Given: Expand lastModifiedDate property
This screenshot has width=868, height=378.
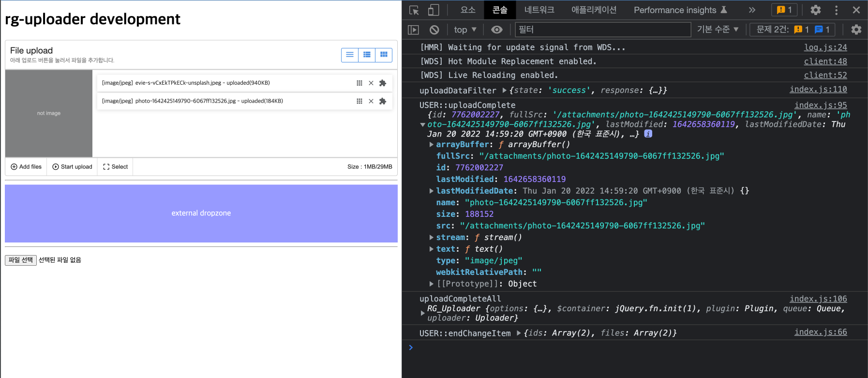Looking at the screenshot, I should tap(431, 191).
